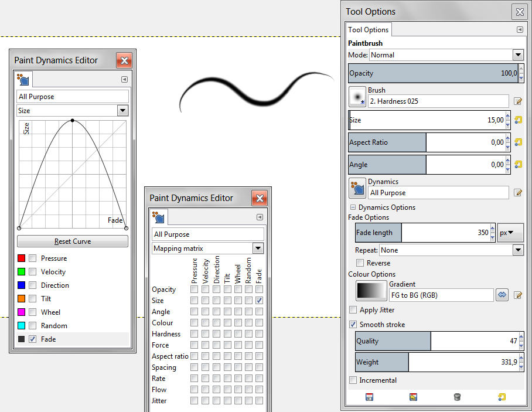Save tool preset icon in Tool Options
The image size is (532, 412).
point(369,397)
